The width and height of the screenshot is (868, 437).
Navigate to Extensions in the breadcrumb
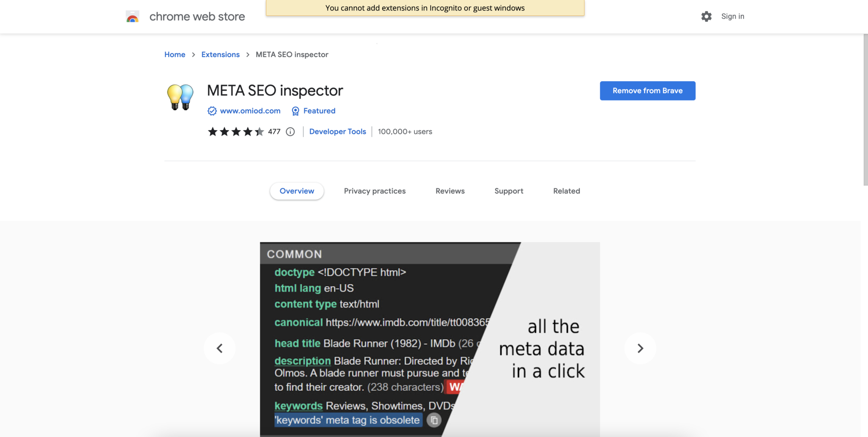point(220,55)
